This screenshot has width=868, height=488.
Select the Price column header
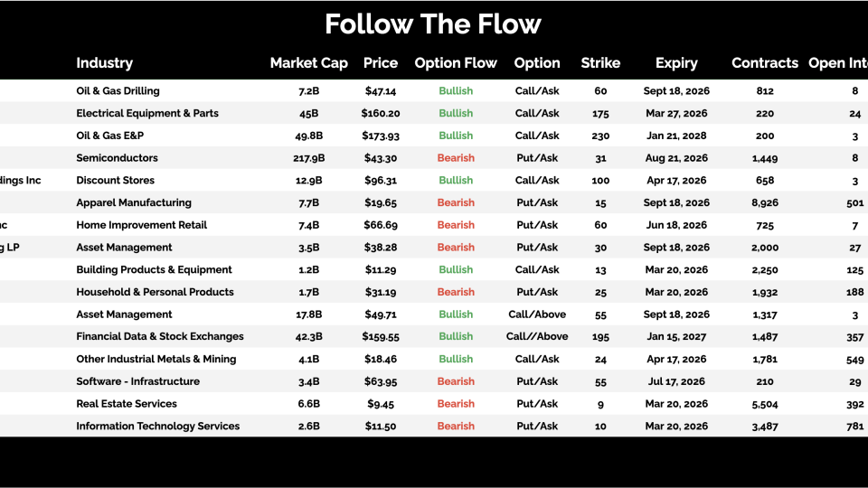click(x=381, y=63)
